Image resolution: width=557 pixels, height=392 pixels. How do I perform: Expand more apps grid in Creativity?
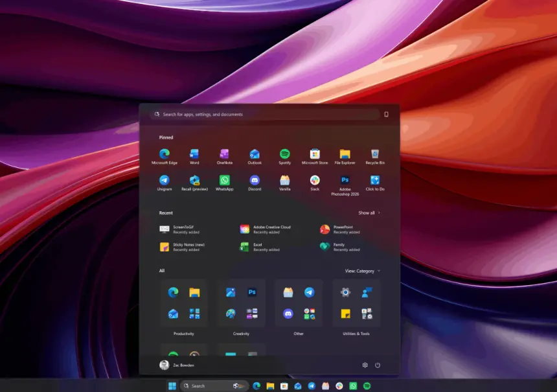click(252, 314)
